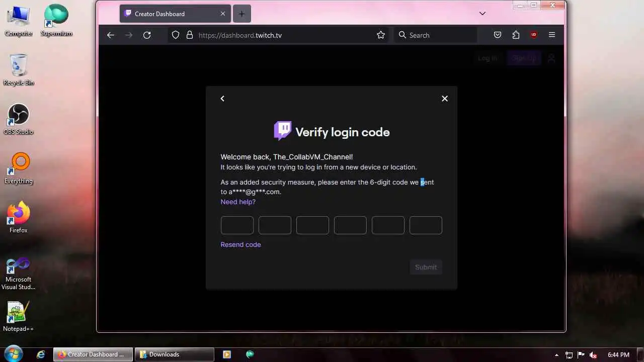Select the Firefox desktop icon
Screen dimensions: 644x362
19,218
